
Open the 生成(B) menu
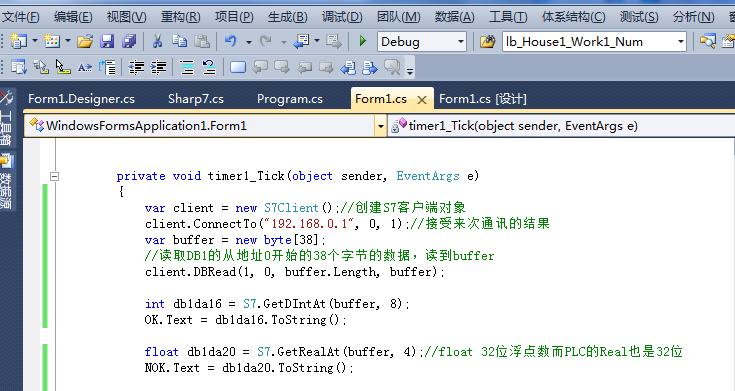tap(287, 17)
